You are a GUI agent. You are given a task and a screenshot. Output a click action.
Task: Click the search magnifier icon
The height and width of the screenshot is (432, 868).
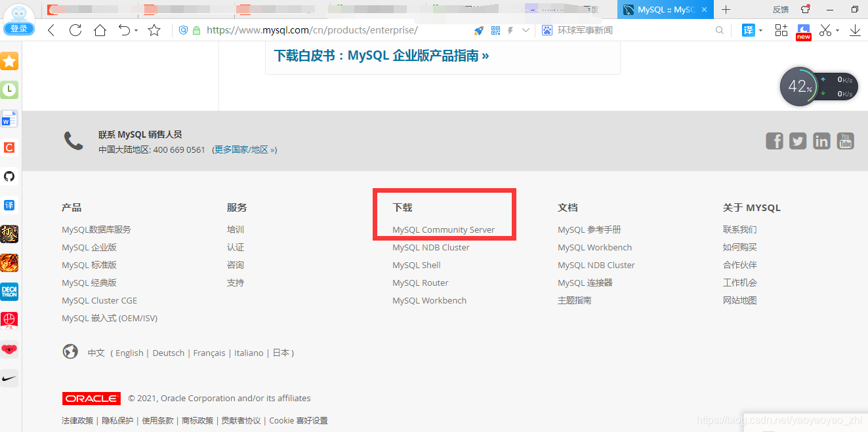(x=720, y=30)
